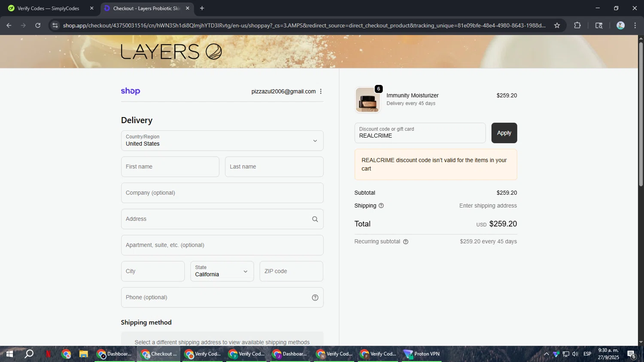Screen dimensions: 644x362
Task: Open account options next to pizzazul2006 email
Action: (x=321, y=91)
